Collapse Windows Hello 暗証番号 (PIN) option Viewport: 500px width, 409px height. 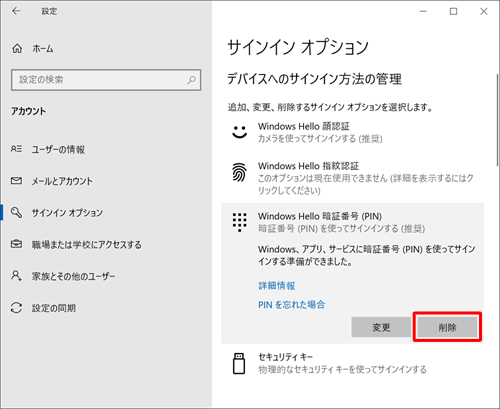[x=352, y=222]
